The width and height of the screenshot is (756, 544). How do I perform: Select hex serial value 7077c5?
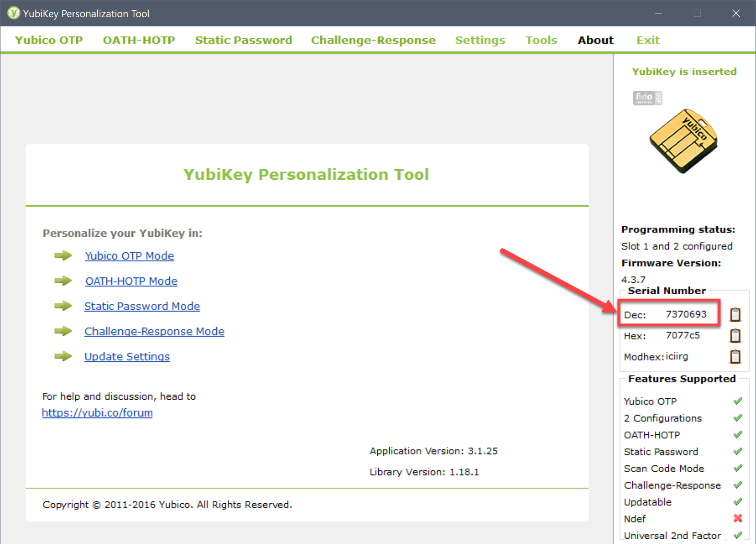pos(683,335)
